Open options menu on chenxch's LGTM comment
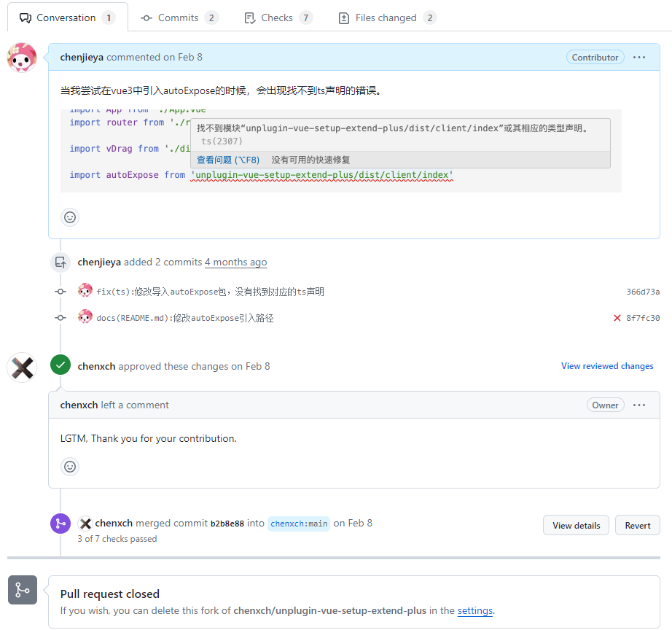The width and height of the screenshot is (672, 630). (639, 405)
